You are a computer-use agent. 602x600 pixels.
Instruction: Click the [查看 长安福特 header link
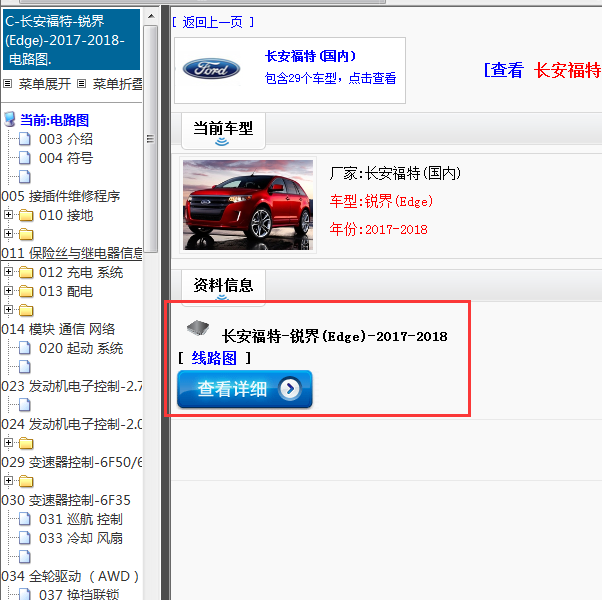click(542, 70)
